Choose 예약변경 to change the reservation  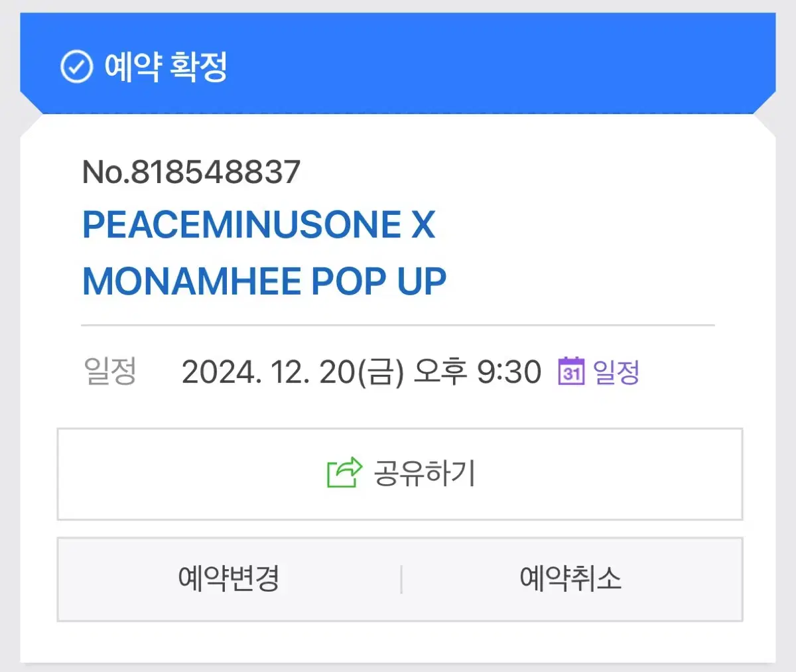pos(229,578)
